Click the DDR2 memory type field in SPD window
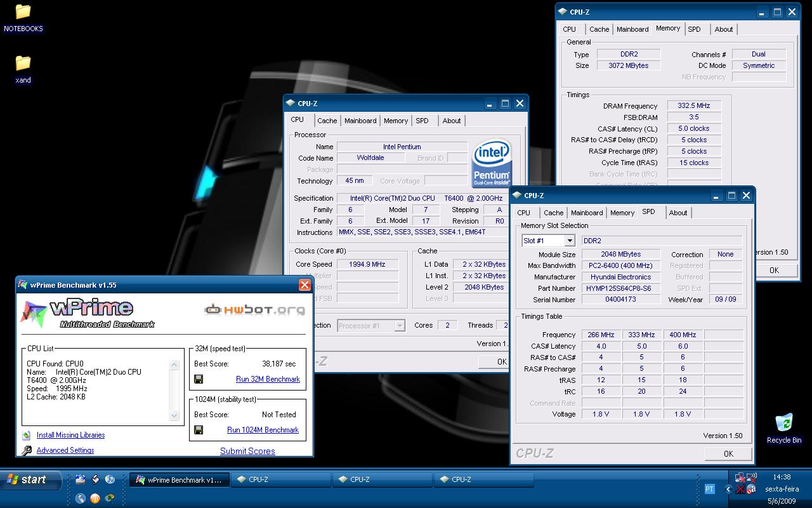The image size is (812, 508). tap(662, 241)
